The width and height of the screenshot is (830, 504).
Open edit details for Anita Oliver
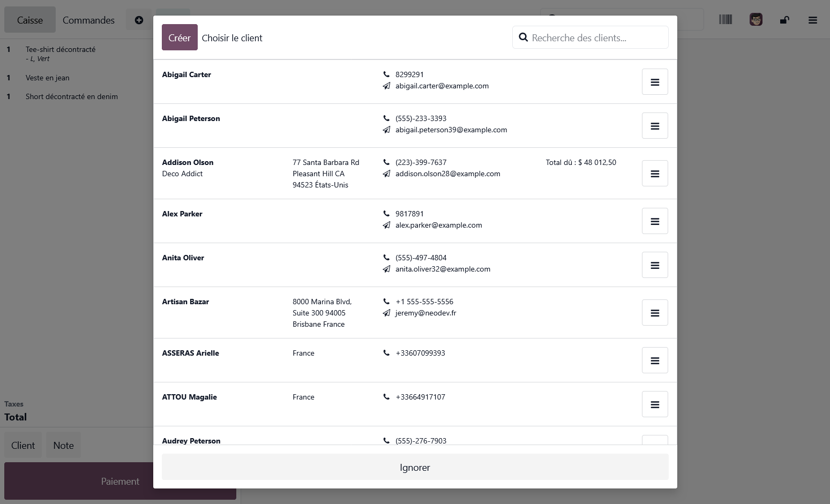tap(655, 265)
